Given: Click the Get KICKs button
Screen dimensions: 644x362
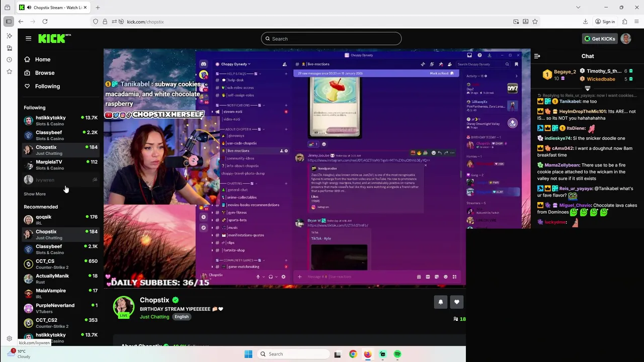Looking at the screenshot, I should click(x=599, y=39).
